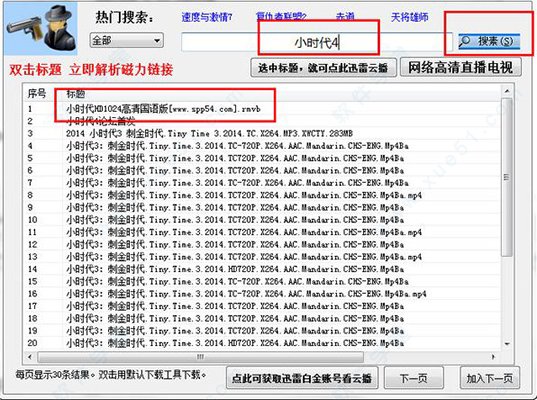Select result row number 19
Image resolution: width=537 pixels, height=400 pixels.
click(263, 330)
